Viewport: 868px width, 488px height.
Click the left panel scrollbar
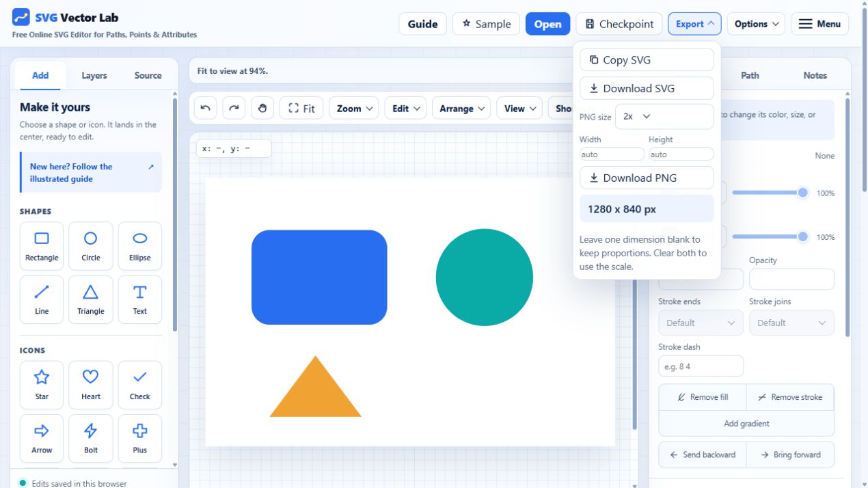[175, 215]
